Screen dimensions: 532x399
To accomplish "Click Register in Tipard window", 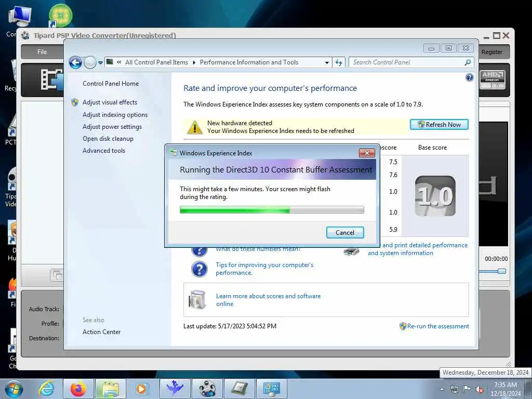I will (x=491, y=52).
